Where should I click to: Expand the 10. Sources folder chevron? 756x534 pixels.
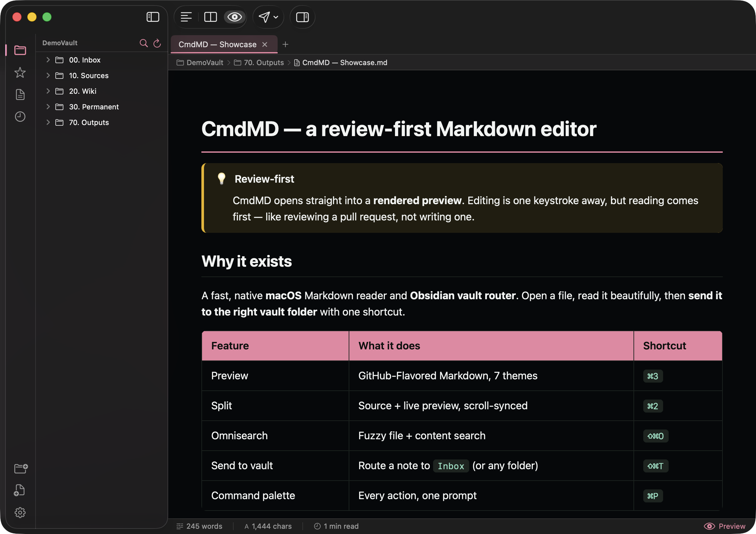[48, 75]
